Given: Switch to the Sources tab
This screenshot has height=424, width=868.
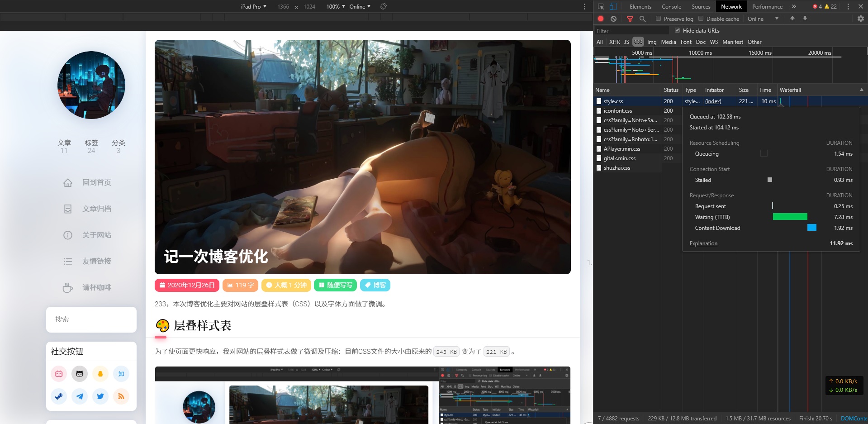Looking at the screenshot, I should tap(701, 6).
